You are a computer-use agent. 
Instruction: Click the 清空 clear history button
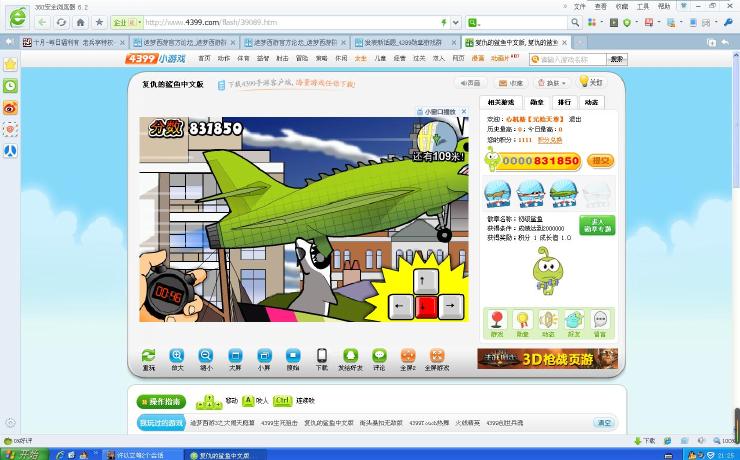click(605, 423)
